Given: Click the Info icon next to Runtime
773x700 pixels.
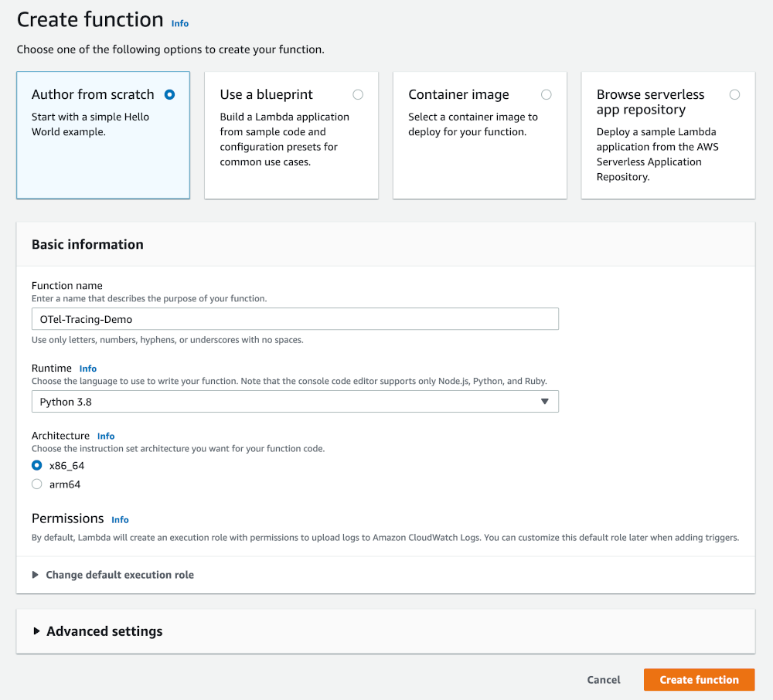Looking at the screenshot, I should pyautogui.click(x=87, y=369).
